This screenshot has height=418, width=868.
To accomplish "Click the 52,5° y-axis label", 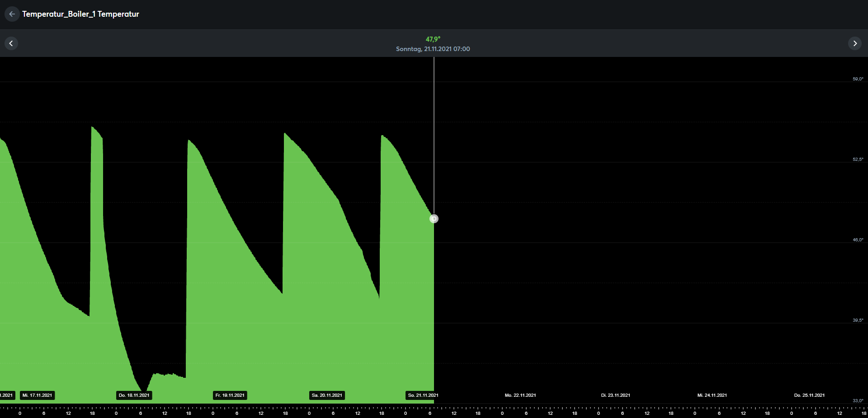I will 858,160.
